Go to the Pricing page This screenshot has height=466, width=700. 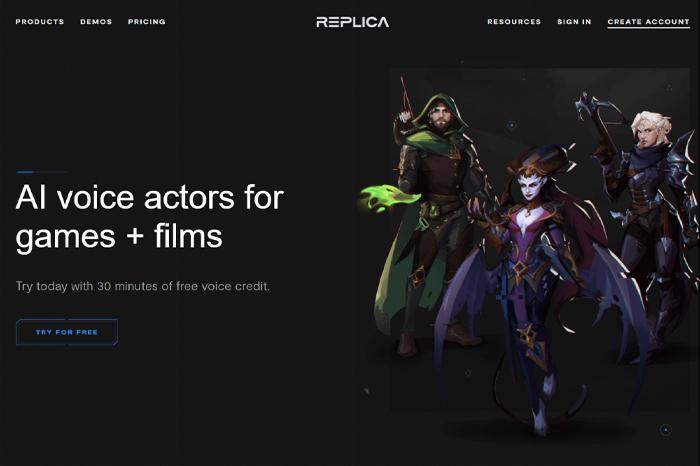[x=146, y=21]
